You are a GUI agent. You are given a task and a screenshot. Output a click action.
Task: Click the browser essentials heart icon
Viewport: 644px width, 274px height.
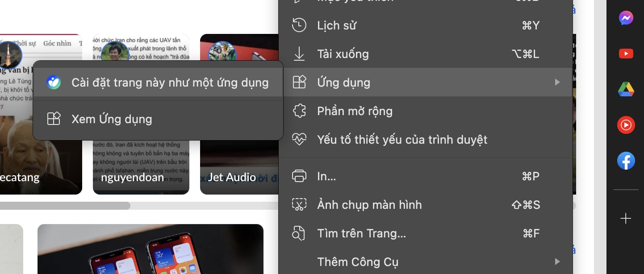(x=299, y=139)
